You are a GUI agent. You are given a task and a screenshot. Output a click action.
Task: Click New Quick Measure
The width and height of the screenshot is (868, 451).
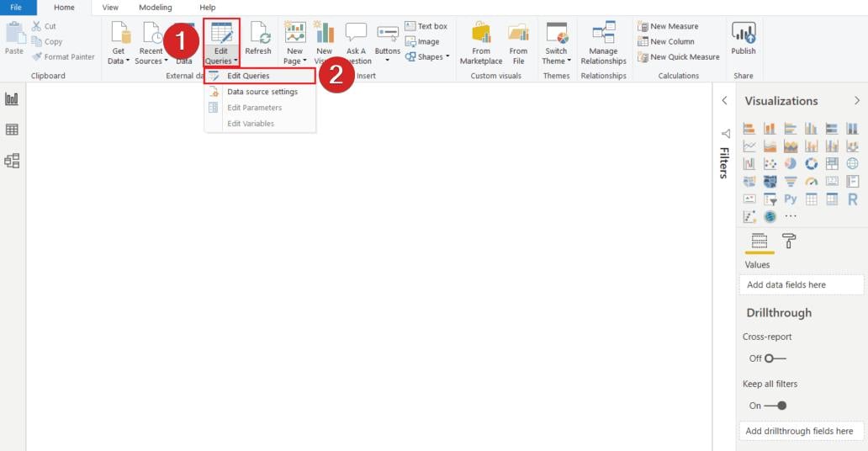click(x=678, y=56)
